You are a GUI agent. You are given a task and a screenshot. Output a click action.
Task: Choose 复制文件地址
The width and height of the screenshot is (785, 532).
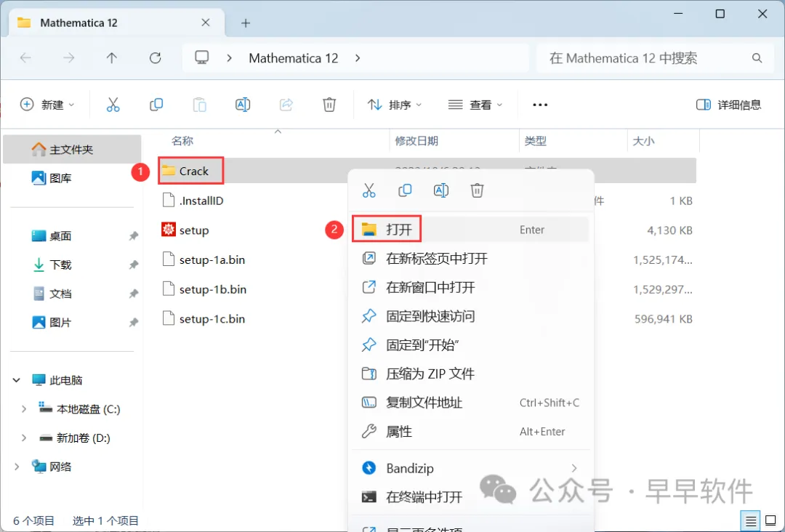(x=470, y=403)
